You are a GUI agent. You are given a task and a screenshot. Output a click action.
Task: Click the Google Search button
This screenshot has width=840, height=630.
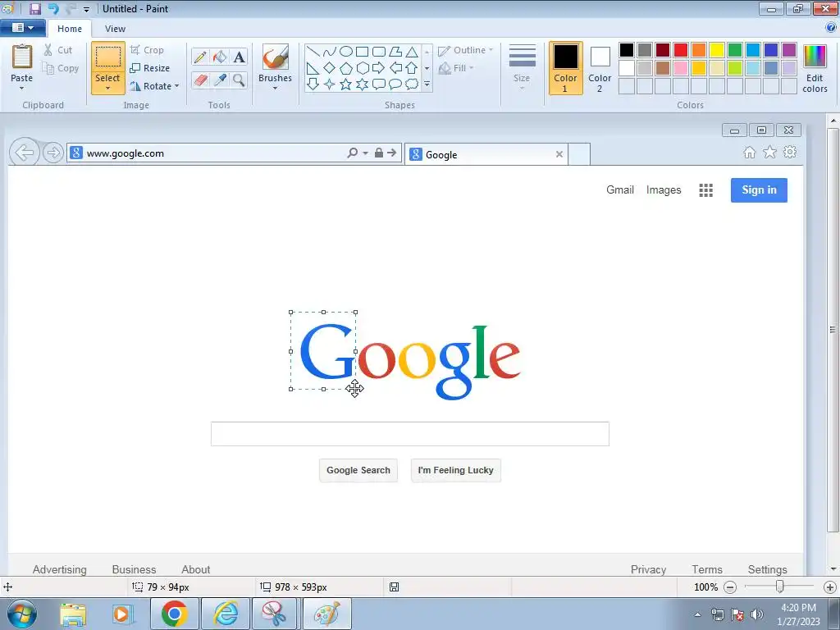coord(358,470)
